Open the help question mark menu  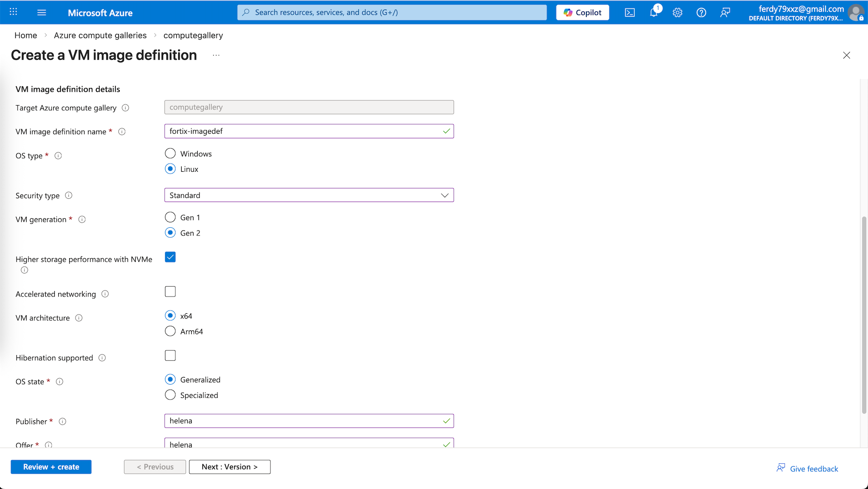pos(701,13)
